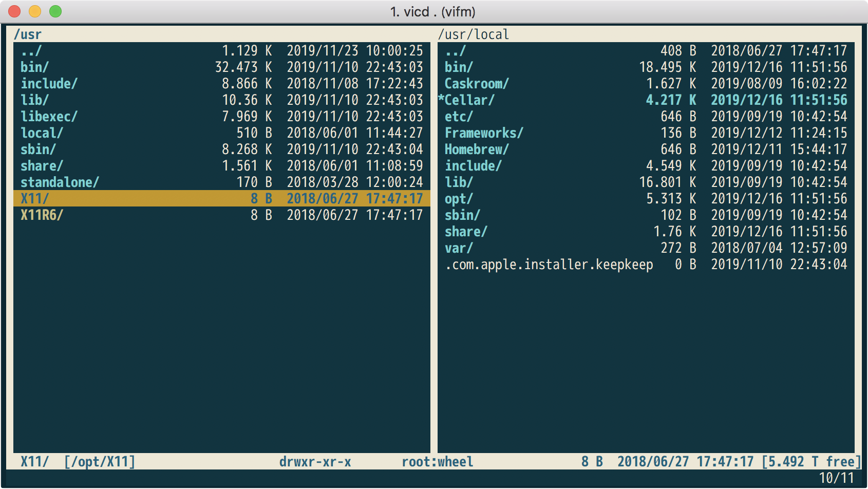Viewport: 868px width, 489px height.
Task: Select var/ in the /usr/local pane
Action: pyautogui.click(x=646, y=248)
